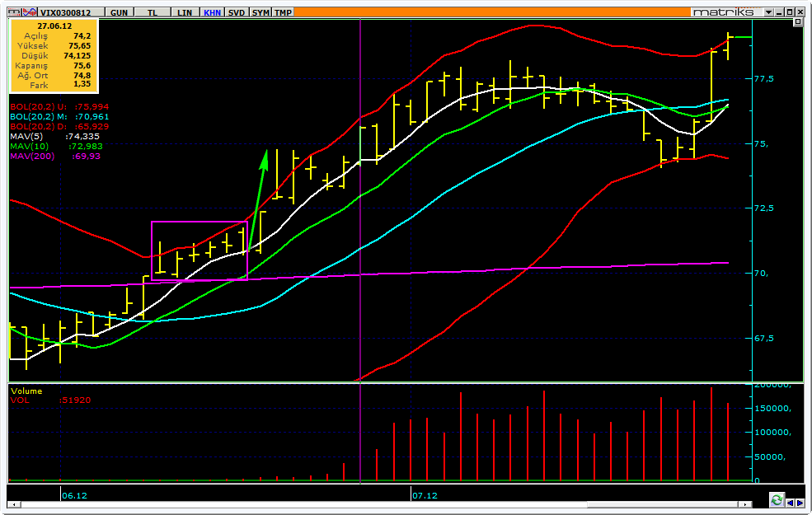The width and height of the screenshot is (812, 515).
Task: Select the SYM tab button
Action: tap(261, 12)
